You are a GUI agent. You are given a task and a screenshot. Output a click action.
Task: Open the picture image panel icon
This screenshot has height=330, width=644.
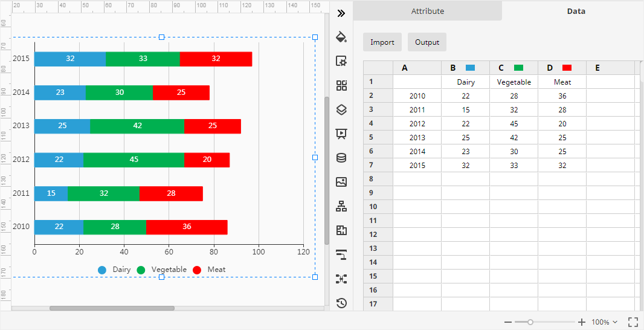341,182
